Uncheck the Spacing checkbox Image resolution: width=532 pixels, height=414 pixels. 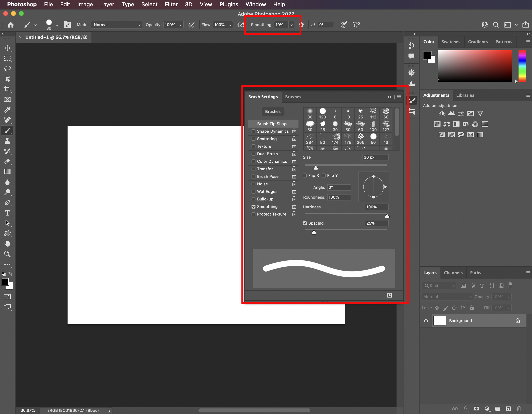(305, 223)
